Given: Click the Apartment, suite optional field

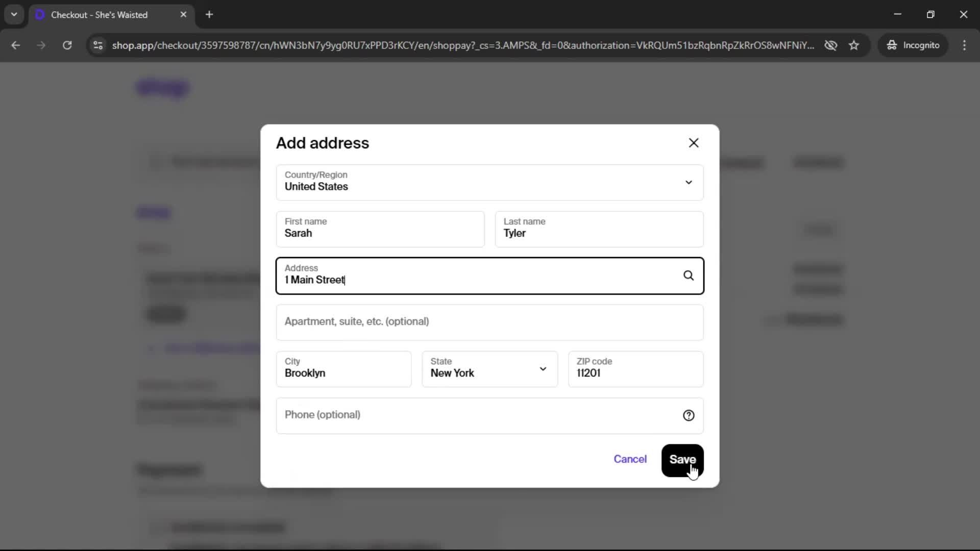Looking at the screenshot, I should pyautogui.click(x=489, y=322).
